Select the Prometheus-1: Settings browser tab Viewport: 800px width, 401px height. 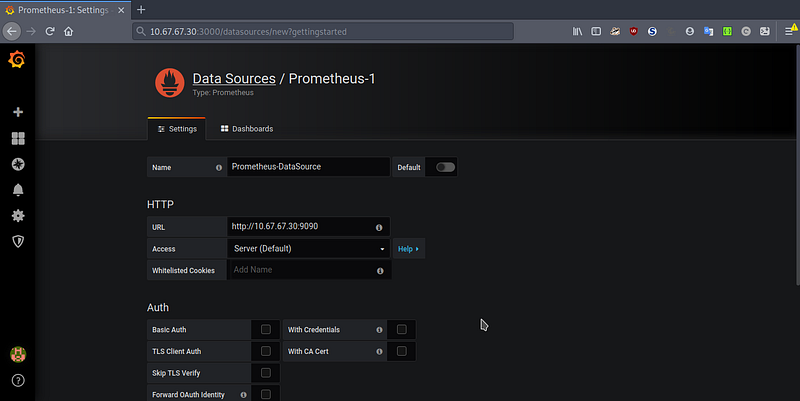65,10
